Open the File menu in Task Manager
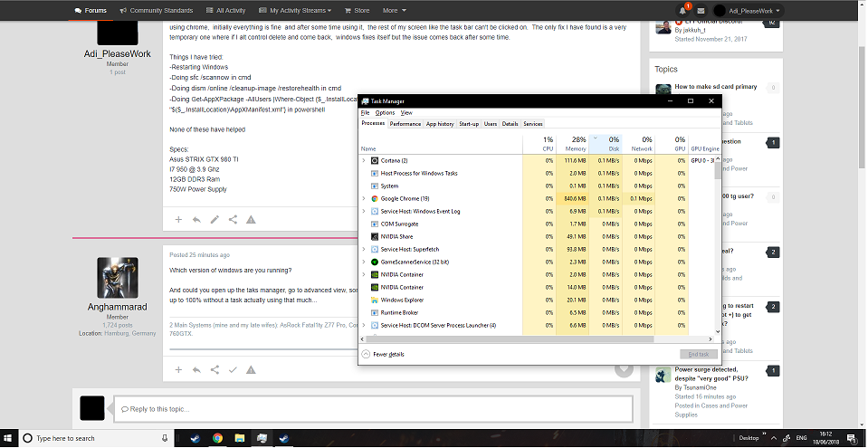868x448 pixels. [x=366, y=113]
